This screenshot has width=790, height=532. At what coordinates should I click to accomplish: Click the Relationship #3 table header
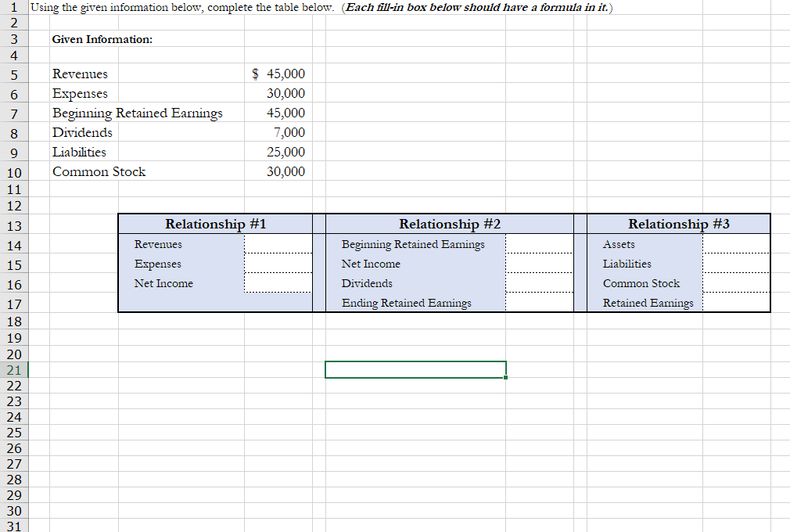click(677, 224)
